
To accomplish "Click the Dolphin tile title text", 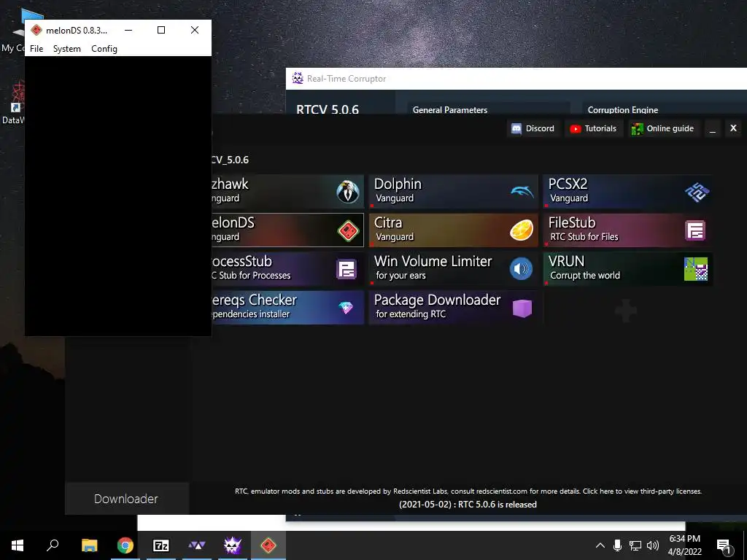I will coord(398,184).
